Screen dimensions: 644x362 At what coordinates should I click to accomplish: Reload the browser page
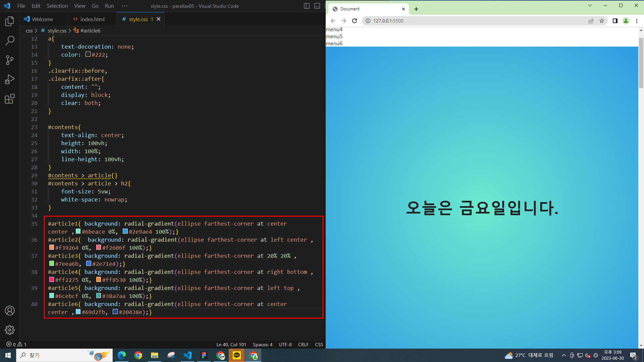pos(355,21)
